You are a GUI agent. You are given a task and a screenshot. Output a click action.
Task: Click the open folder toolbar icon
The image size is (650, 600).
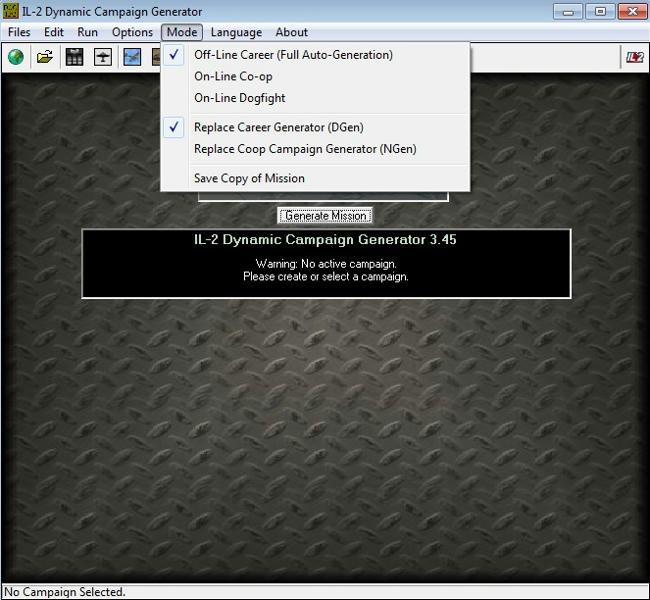point(45,57)
